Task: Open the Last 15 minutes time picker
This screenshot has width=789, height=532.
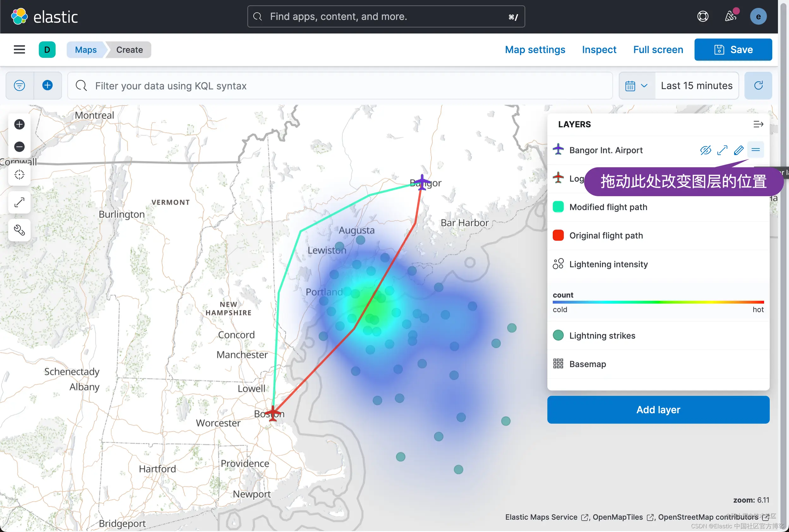Action: point(696,86)
